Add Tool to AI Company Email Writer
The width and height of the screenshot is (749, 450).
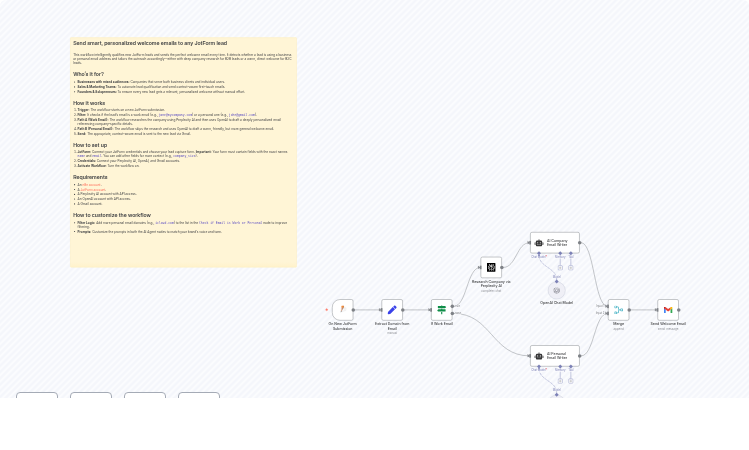[x=571, y=267]
